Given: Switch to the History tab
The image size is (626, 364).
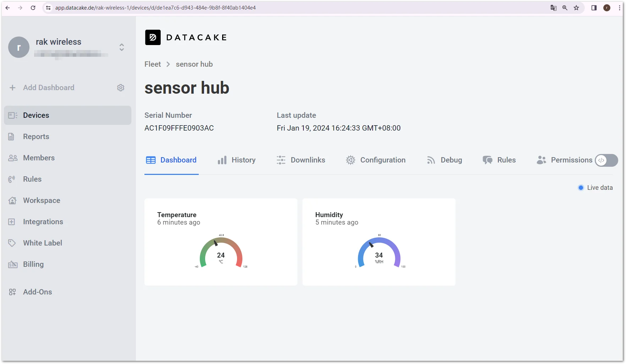Looking at the screenshot, I should [237, 160].
